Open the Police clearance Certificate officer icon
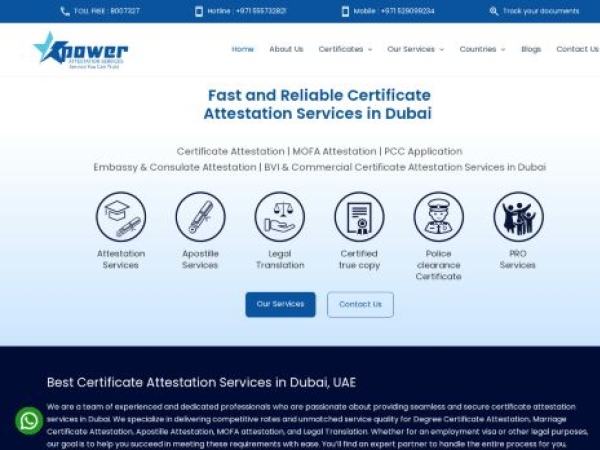The height and width of the screenshot is (450, 600). (439, 217)
